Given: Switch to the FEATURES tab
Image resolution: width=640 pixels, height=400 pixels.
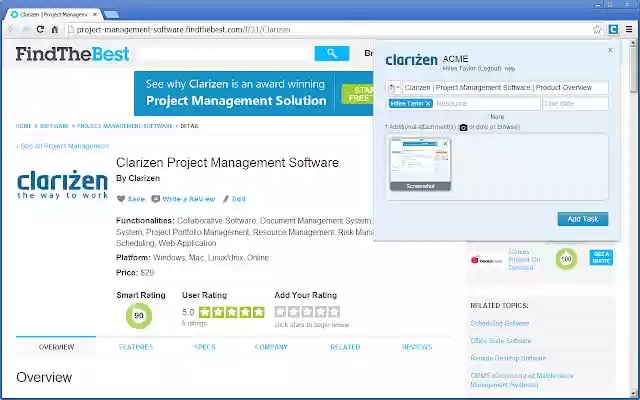Looking at the screenshot, I should click(x=136, y=347).
